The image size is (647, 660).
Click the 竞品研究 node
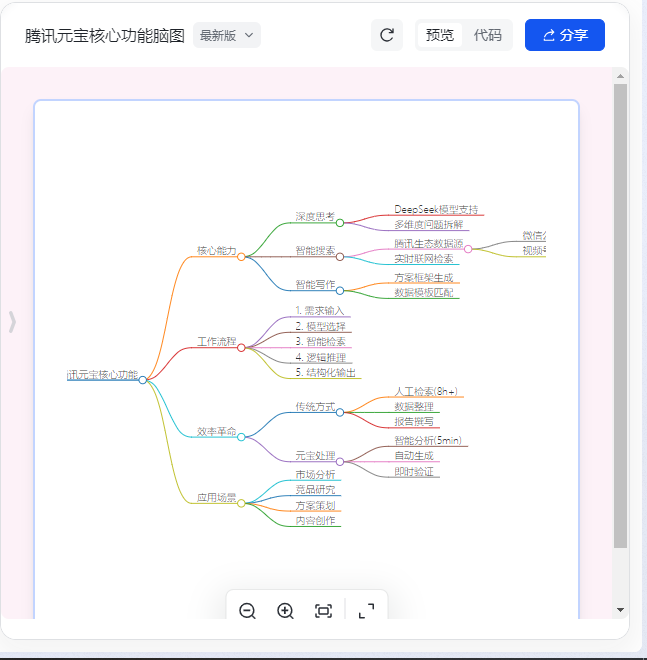click(x=315, y=490)
